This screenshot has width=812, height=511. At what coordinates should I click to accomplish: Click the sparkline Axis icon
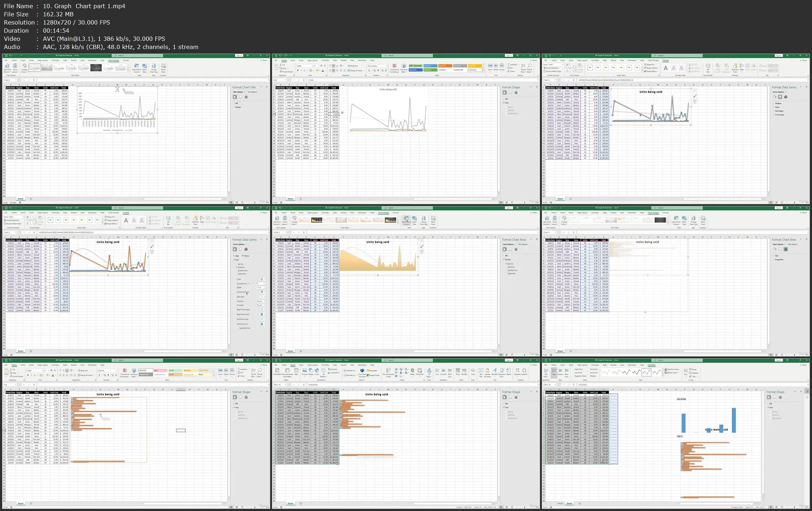[686, 372]
